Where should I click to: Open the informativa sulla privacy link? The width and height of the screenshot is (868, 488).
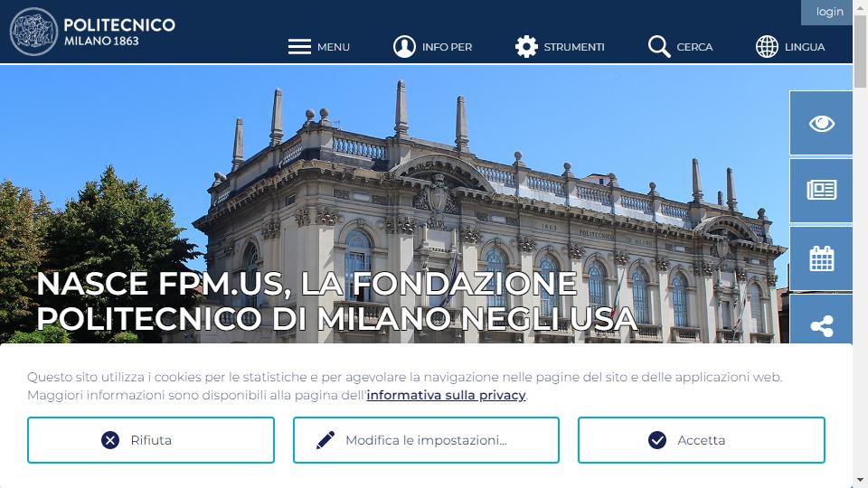[446, 395]
